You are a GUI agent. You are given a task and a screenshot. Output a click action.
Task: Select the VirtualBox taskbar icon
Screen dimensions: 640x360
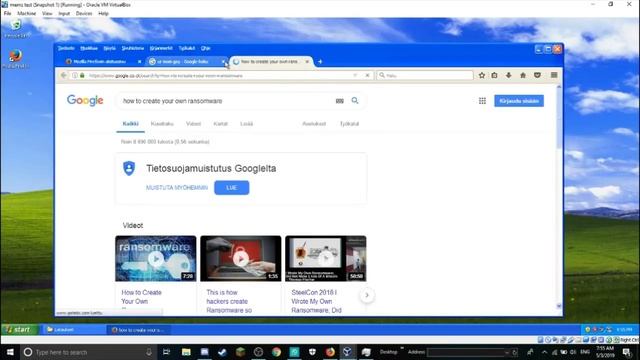(x=347, y=352)
